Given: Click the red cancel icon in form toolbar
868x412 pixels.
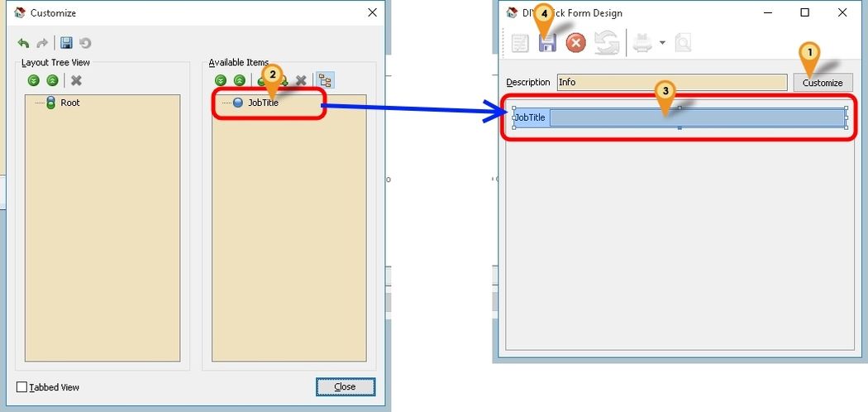Looking at the screenshot, I should (x=575, y=43).
